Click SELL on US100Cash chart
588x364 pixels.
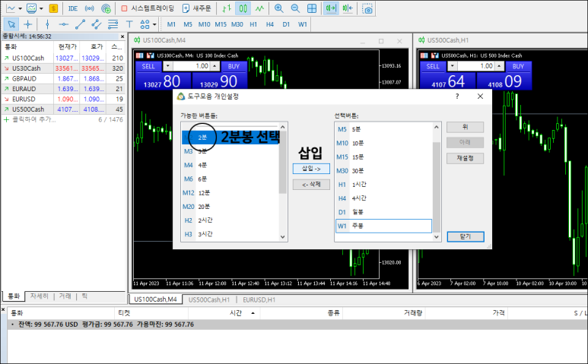click(x=148, y=66)
